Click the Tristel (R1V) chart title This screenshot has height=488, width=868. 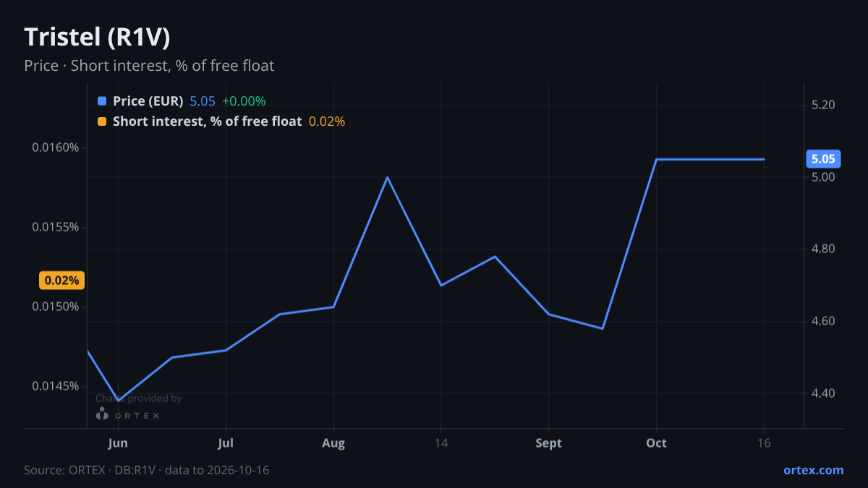click(98, 37)
